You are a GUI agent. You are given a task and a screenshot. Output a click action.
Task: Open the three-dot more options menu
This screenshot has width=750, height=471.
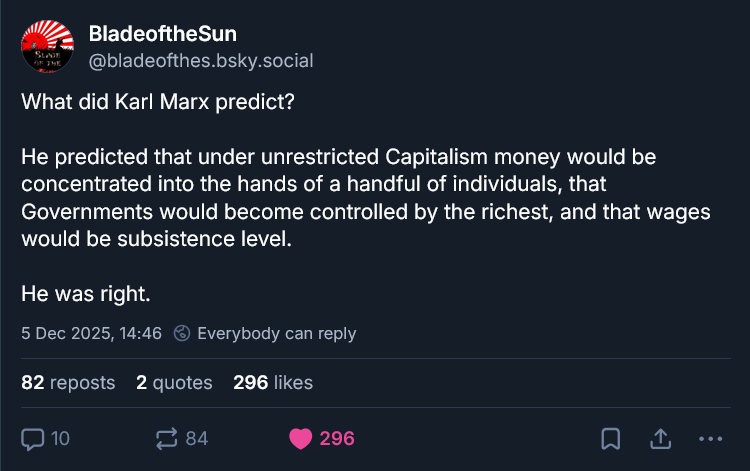[x=710, y=438]
